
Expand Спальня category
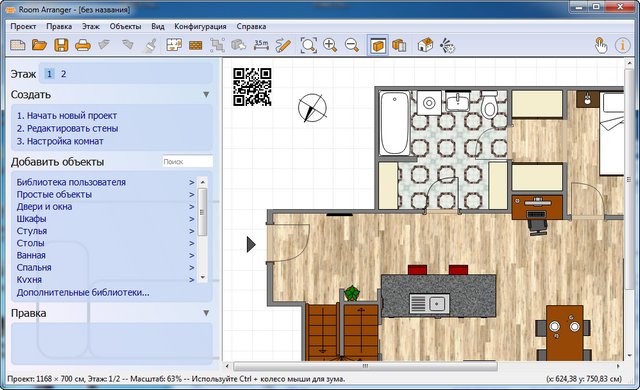tap(105, 268)
